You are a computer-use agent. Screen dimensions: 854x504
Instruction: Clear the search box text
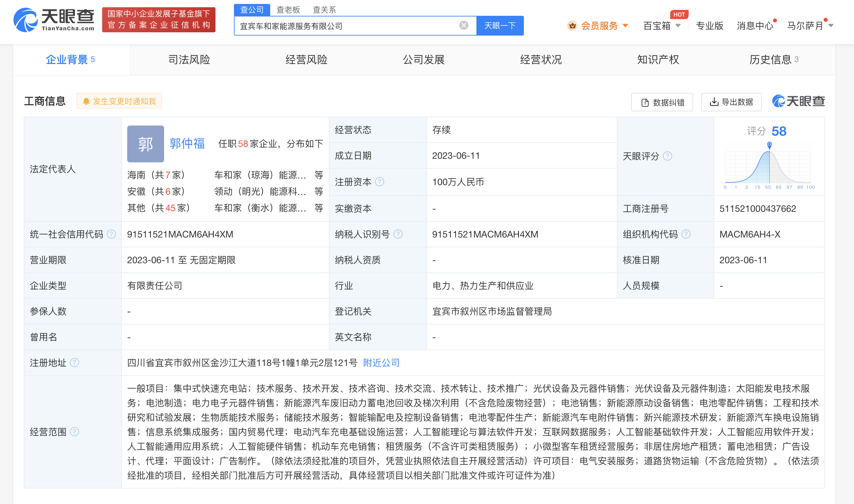[464, 25]
